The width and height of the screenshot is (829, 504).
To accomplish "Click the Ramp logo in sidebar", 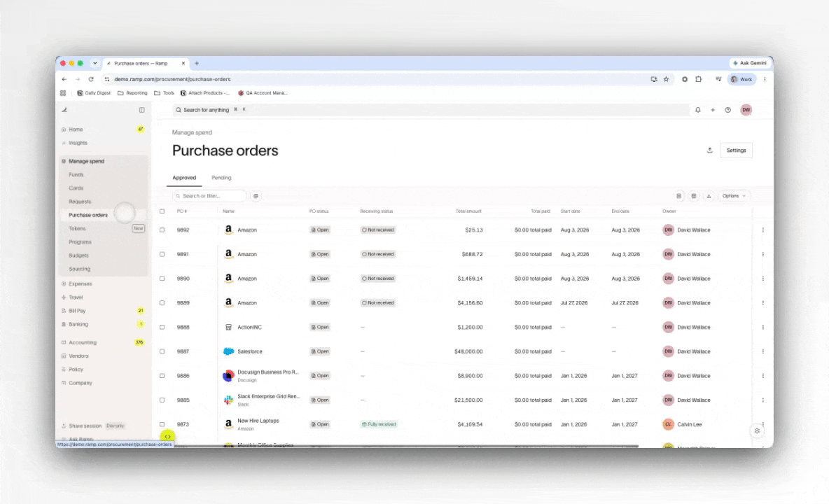I will point(64,110).
